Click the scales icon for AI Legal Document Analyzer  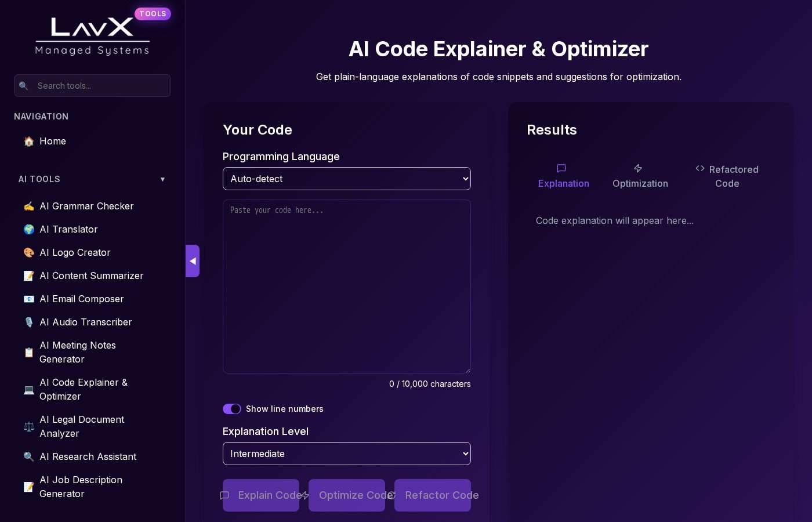(29, 427)
